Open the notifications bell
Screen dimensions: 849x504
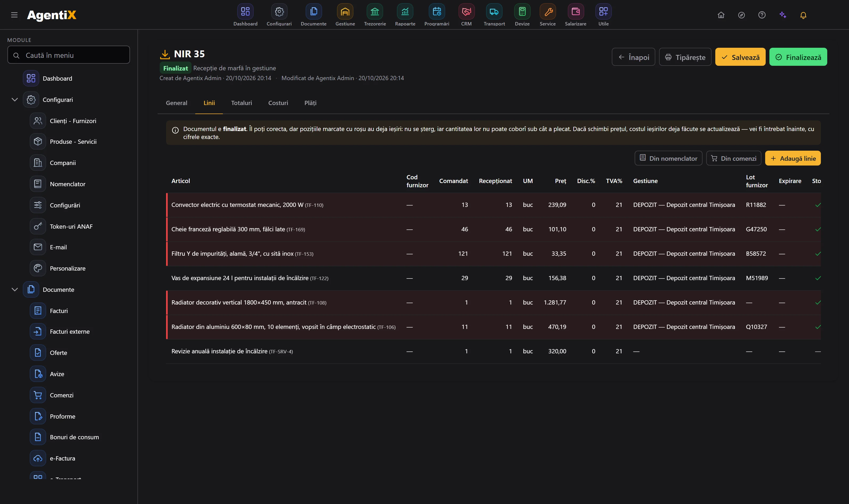coord(803,15)
